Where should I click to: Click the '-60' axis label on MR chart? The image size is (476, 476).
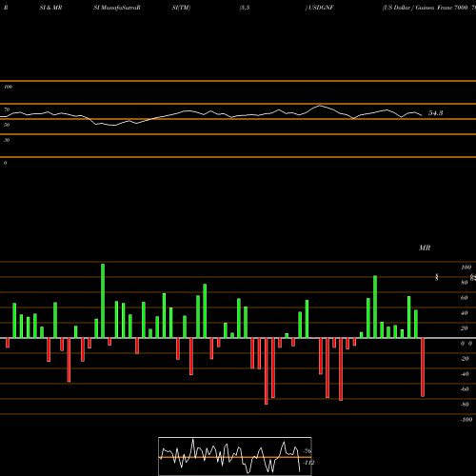click(x=465, y=389)
